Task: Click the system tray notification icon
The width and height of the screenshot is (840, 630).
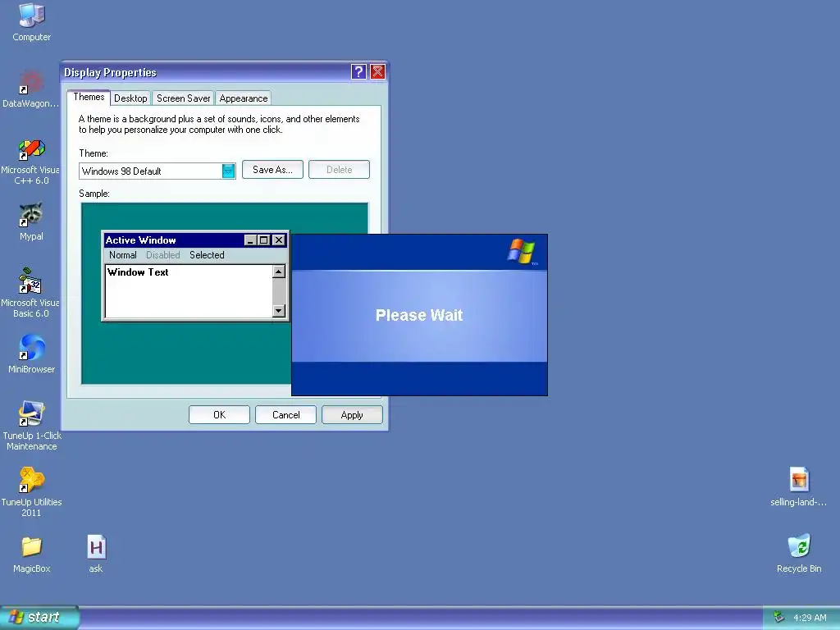Action: pos(778,617)
